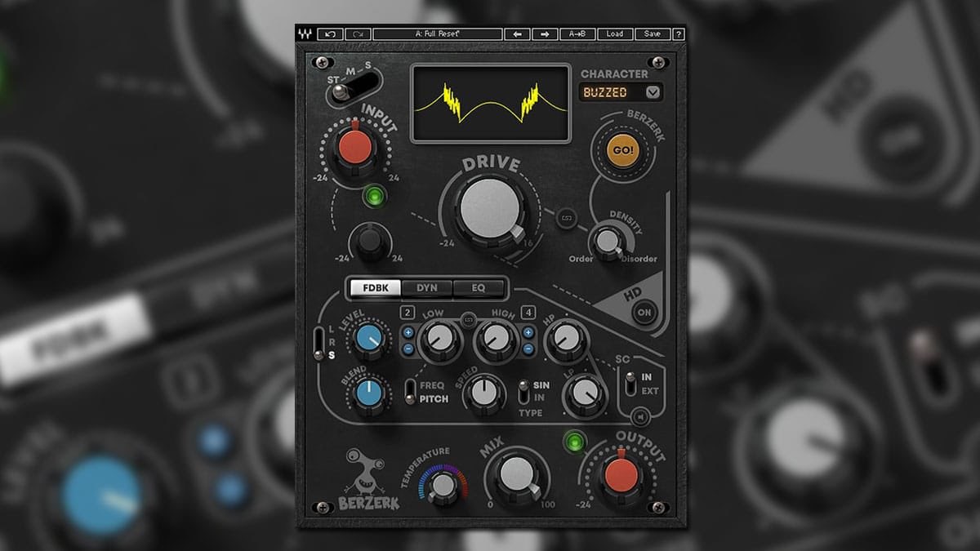
Task: Click the Waves logo icon
Action: [305, 34]
